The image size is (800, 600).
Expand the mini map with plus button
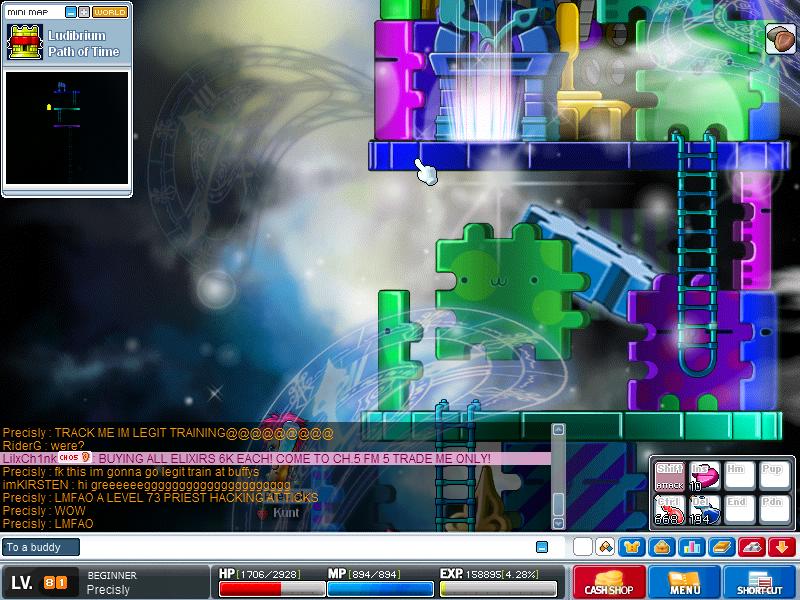coord(84,12)
